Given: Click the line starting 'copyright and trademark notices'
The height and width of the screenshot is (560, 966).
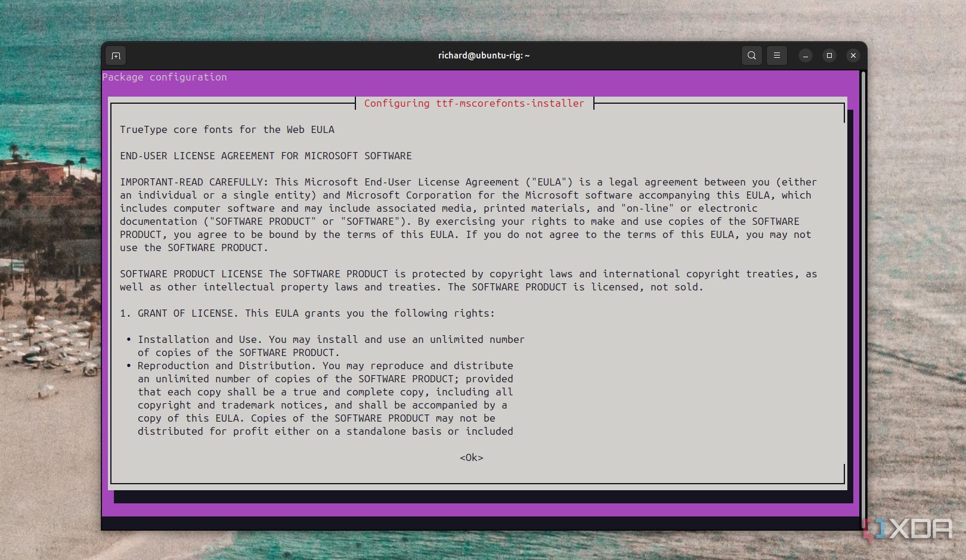Looking at the screenshot, I should [323, 405].
